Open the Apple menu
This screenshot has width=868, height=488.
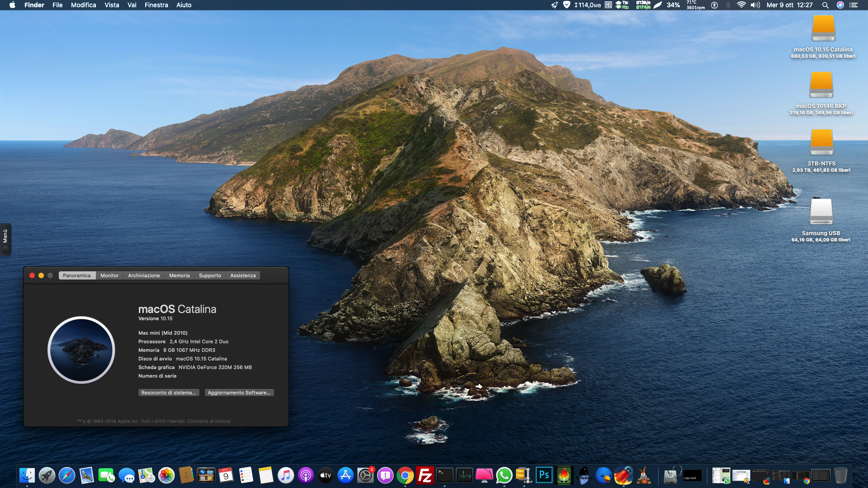(x=12, y=5)
